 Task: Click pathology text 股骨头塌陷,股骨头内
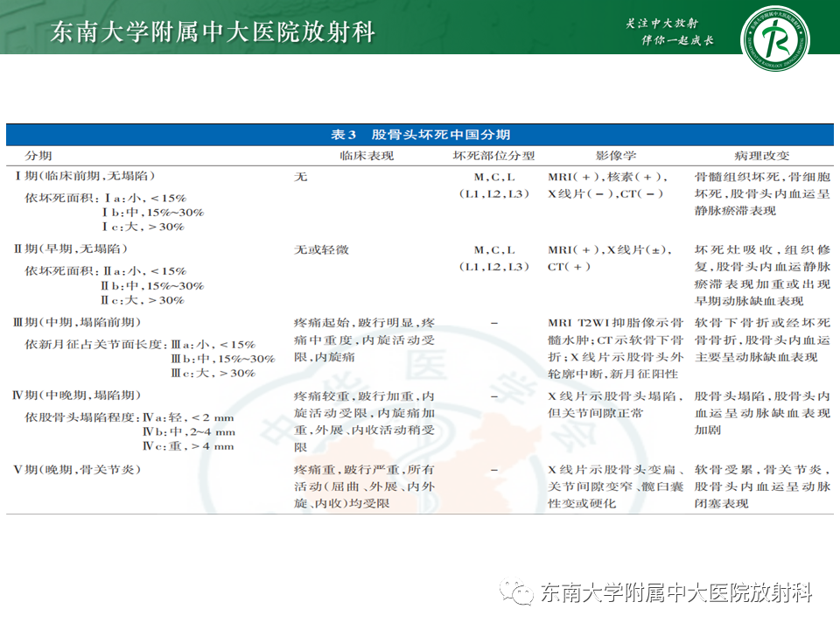pos(762,396)
